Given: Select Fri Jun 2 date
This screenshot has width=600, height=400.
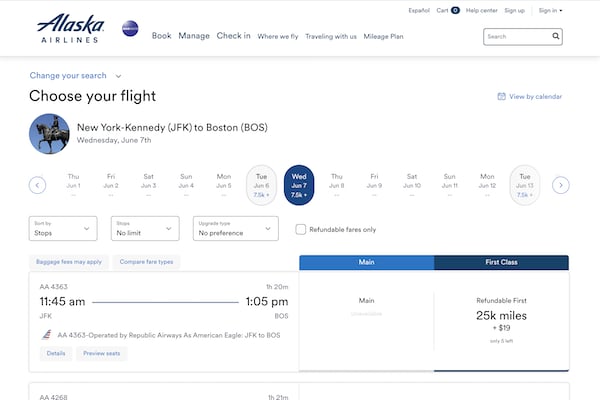Looking at the screenshot, I should 111,185.
